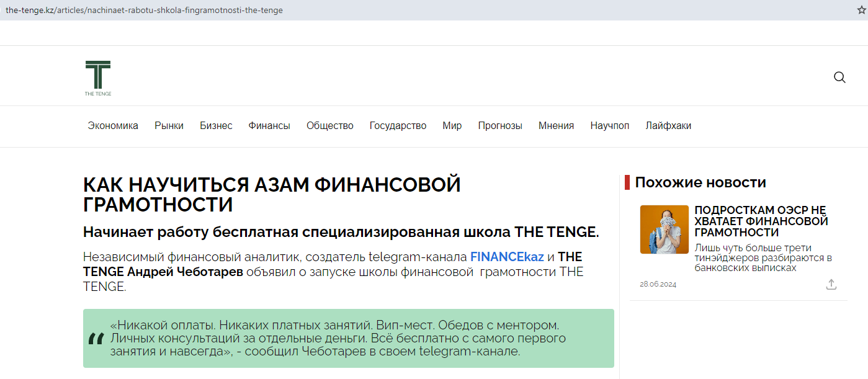Click the green quote block from Чеботарев
The height and width of the screenshot is (379, 868).
(x=348, y=338)
